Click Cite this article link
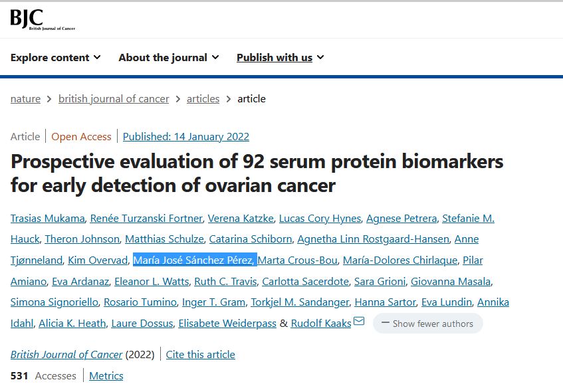The image size is (563, 392). click(x=201, y=355)
